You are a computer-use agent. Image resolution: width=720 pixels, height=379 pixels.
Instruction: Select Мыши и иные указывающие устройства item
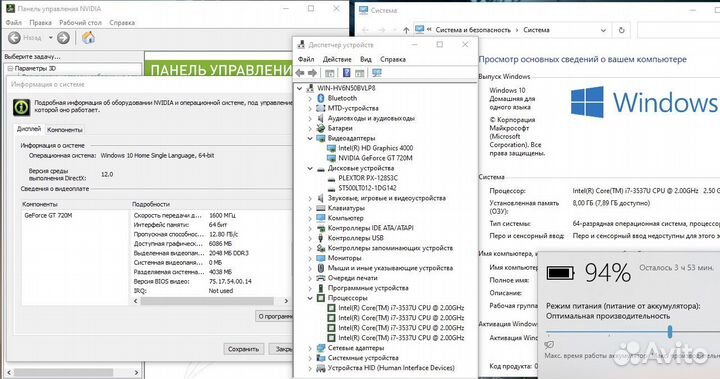pyautogui.click(x=390, y=268)
